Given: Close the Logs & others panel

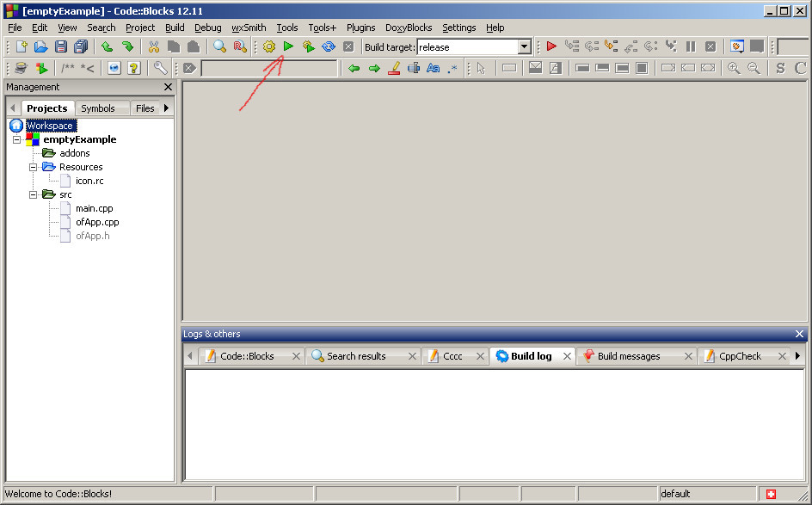Looking at the screenshot, I should (x=799, y=334).
